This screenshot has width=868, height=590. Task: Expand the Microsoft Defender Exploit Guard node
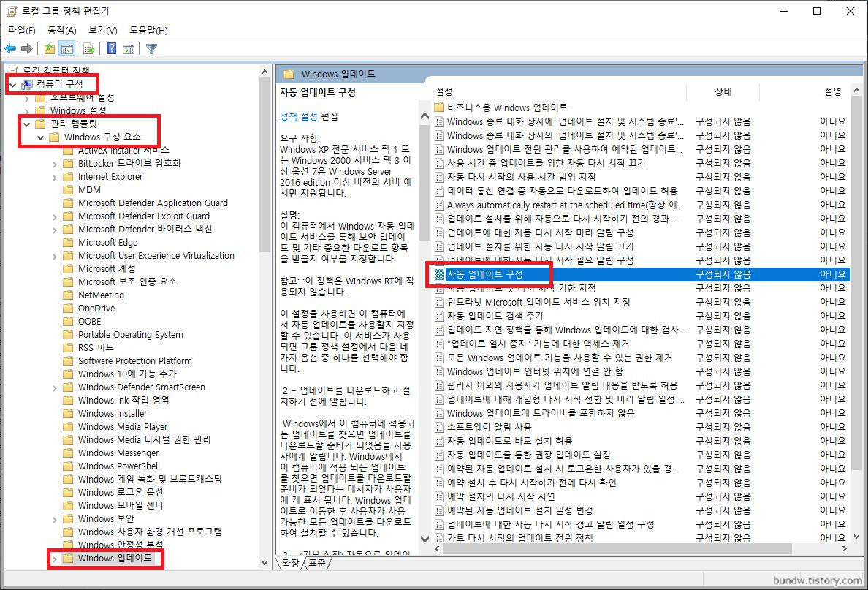tap(54, 216)
